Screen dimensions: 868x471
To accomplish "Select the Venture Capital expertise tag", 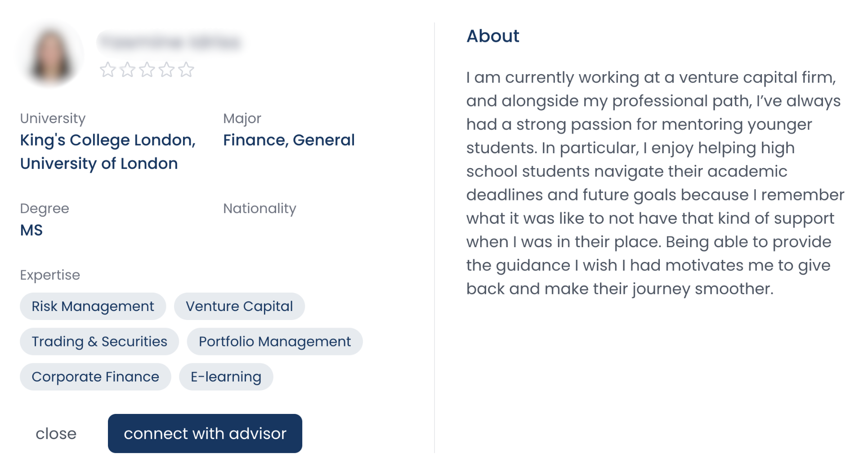I will pyautogui.click(x=239, y=306).
